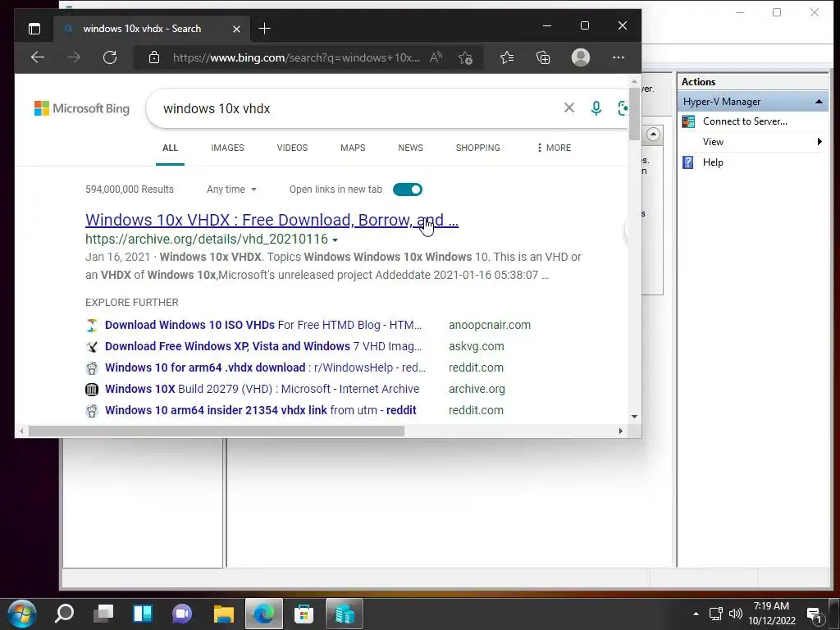840x630 pixels.
Task: Open a new browser tab
Action: click(x=265, y=29)
